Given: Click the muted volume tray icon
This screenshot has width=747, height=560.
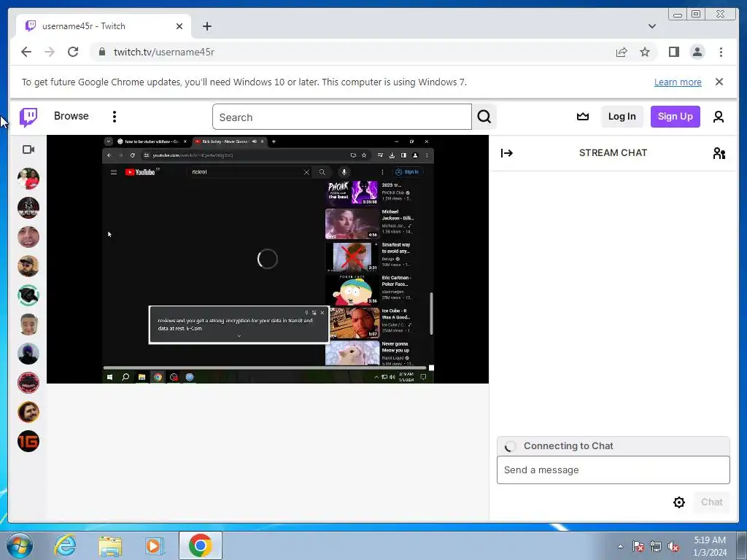Looking at the screenshot, I should click(673, 546).
